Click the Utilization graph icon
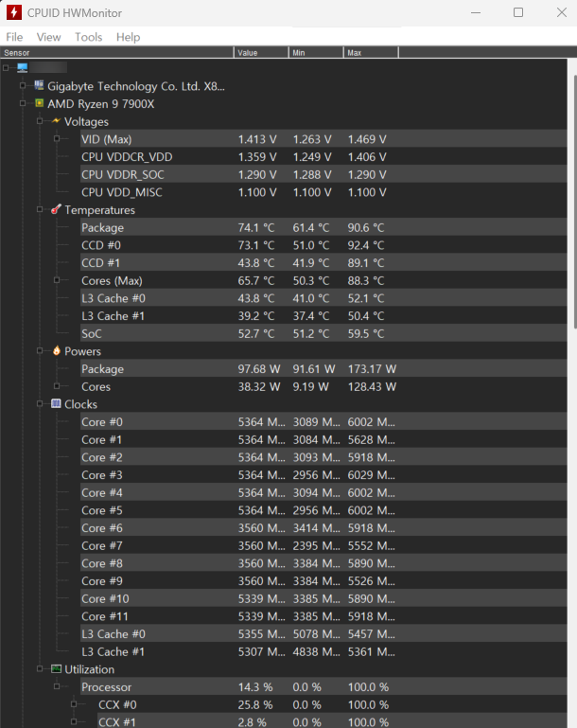 (56, 668)
